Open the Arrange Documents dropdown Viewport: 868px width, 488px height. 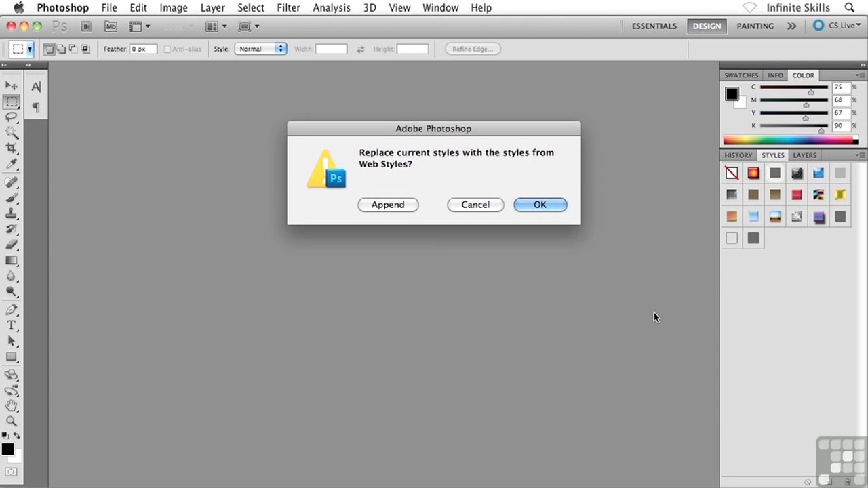pyautogui.click(x=216, y=26)
